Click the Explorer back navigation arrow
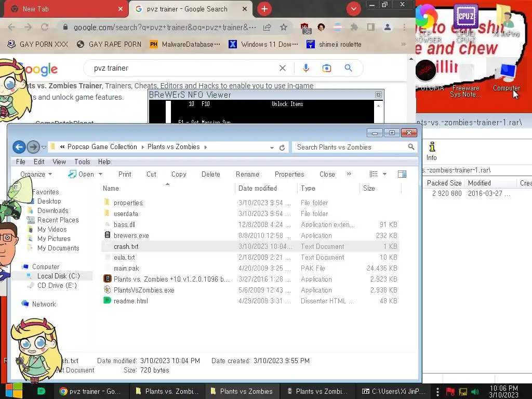Screen dimensions: 532x399 19,147
